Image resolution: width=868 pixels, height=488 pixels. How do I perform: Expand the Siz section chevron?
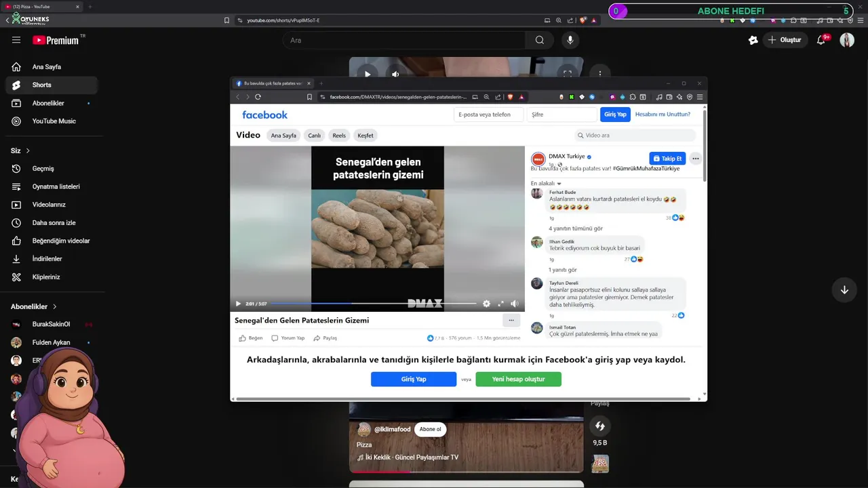(28, 150)
